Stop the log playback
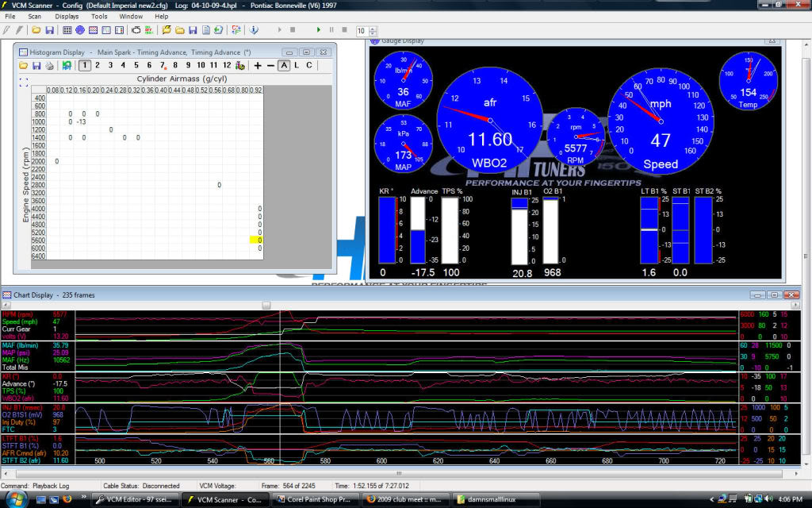This screenshot has height=508, width=812. coord(344,30)
